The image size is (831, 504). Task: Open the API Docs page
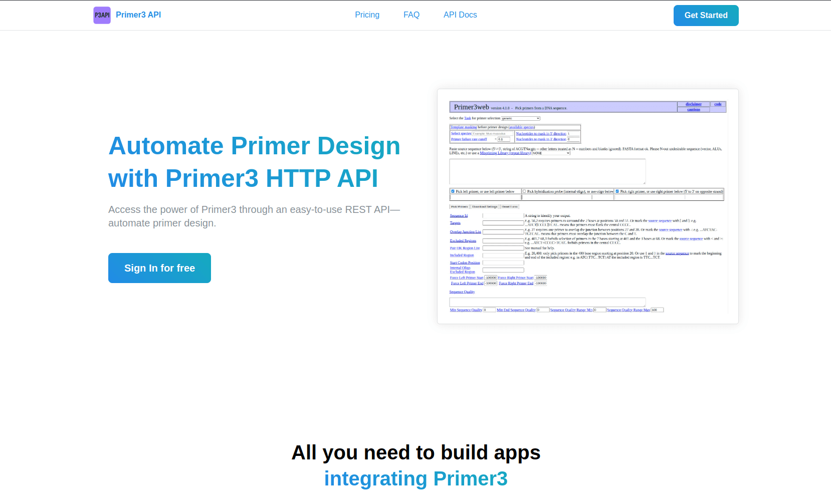(460, 15)
